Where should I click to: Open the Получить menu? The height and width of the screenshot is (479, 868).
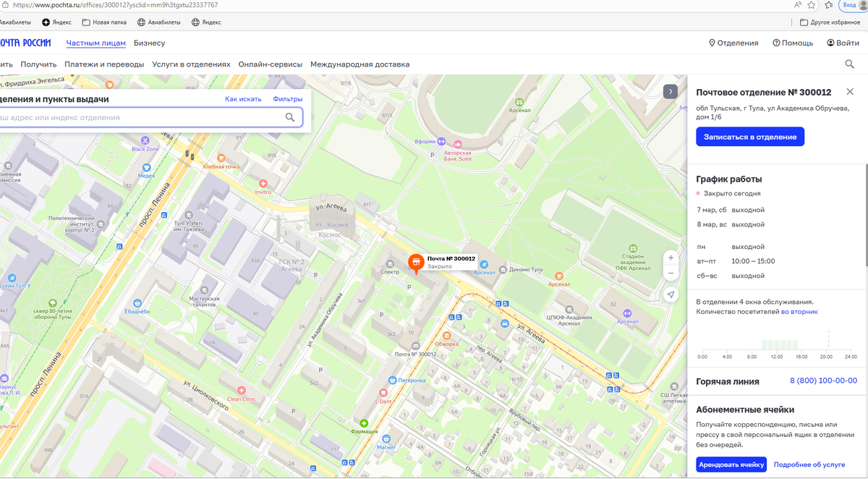click(x=38, y=64)
